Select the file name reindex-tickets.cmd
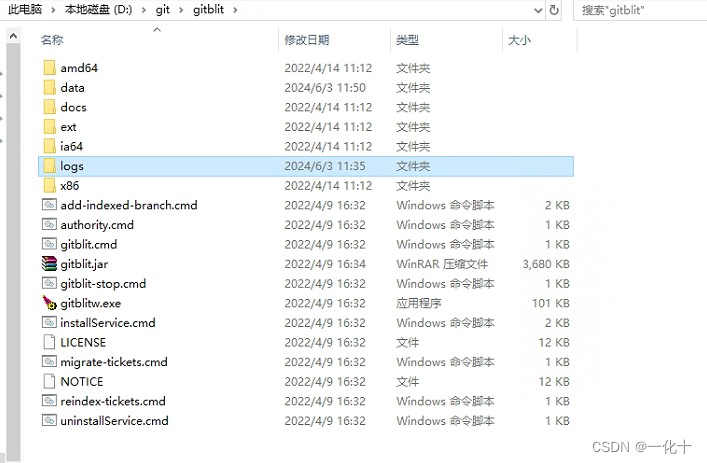Screen dimensions: 707x463 tap(113, 401)
